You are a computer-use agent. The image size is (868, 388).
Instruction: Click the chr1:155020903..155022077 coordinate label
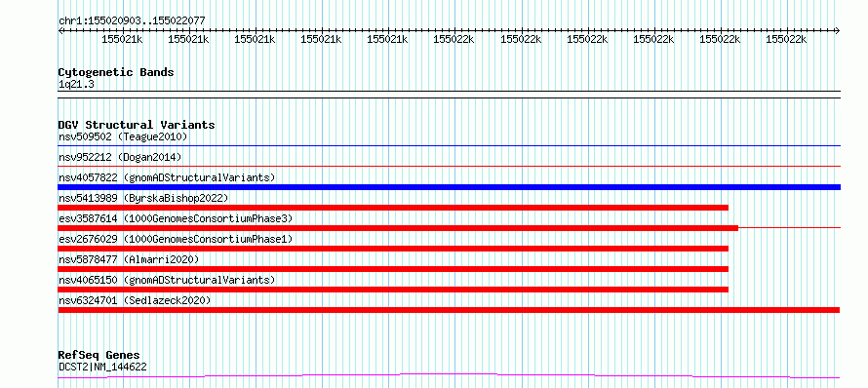point(132,21)
